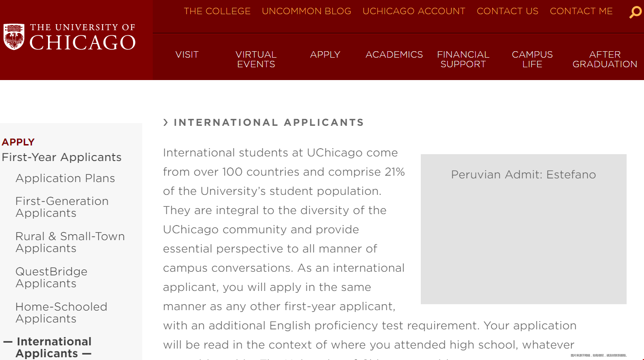Viewport: 644px width, 360px height.
Task: Go to The College link
Action: [x=217, y=11]
